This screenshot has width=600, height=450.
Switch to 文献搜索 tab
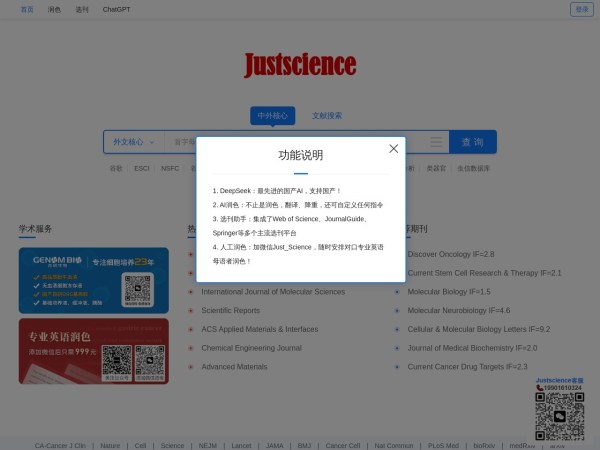point(327,115)
